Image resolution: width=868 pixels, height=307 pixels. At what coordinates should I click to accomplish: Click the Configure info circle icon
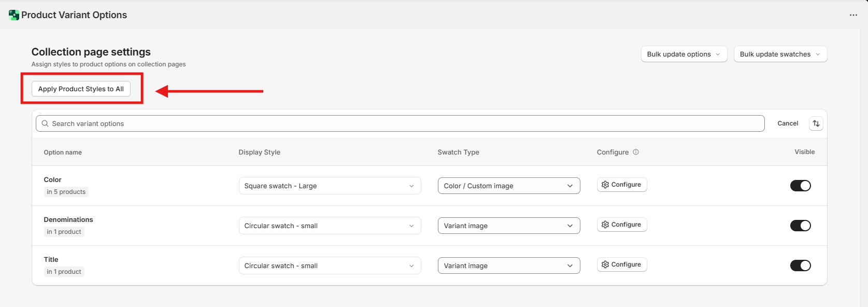(x=636, y=152)
